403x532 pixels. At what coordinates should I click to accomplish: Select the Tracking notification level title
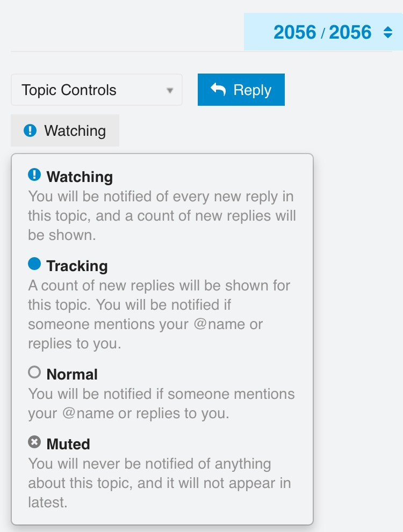[77, 266]
